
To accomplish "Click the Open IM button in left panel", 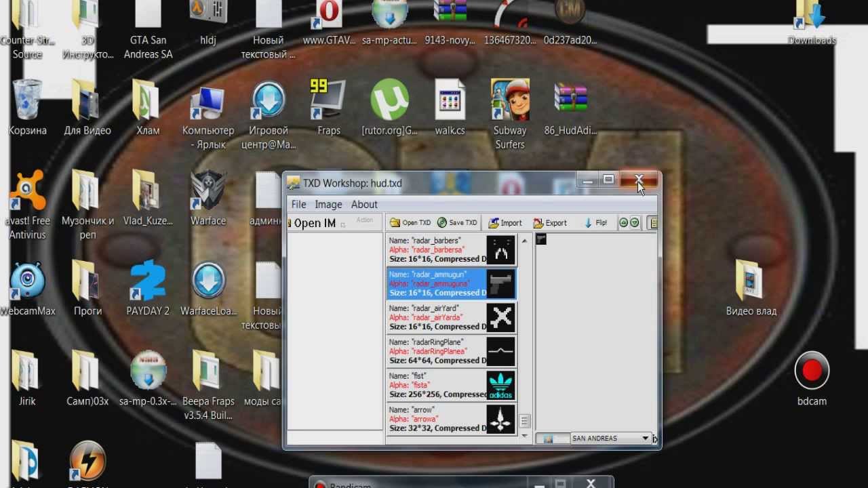I will [x=312, y=223].
